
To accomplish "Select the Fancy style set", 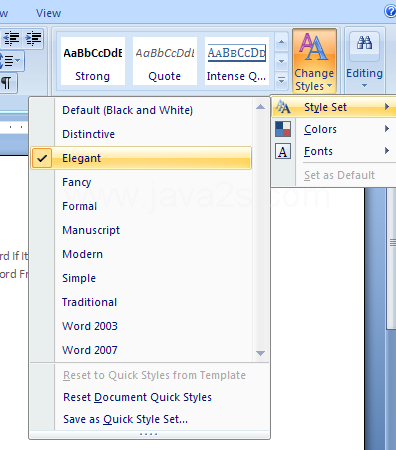I will point(141,182).
